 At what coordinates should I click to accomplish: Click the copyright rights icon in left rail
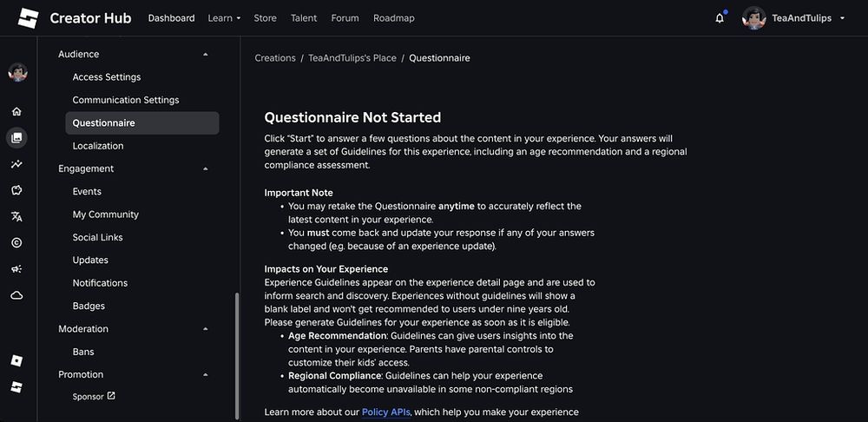click(x=17, y=243)
